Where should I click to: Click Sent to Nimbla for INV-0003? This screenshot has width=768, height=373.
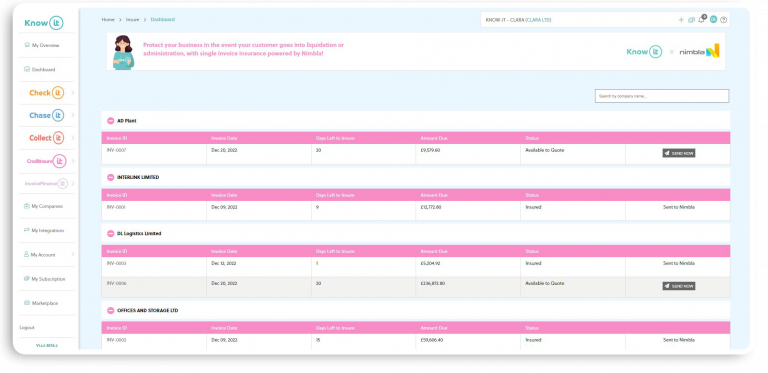(679, 263)
